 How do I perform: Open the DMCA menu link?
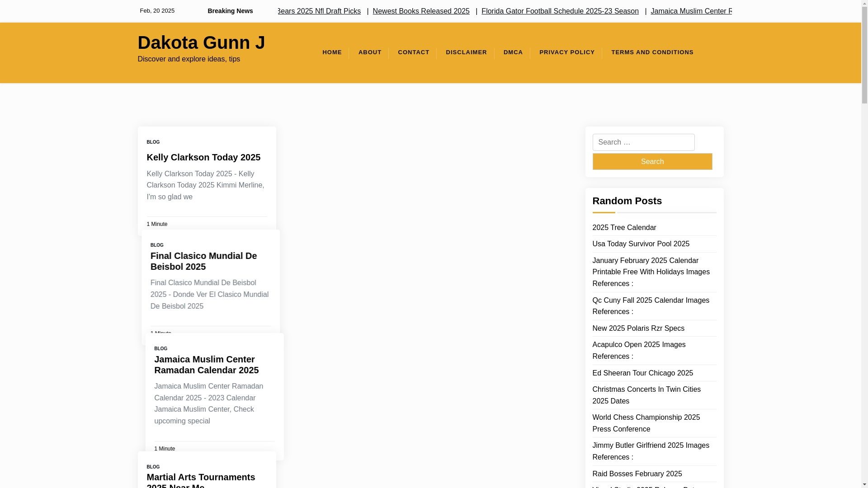[x=513, y=52]
